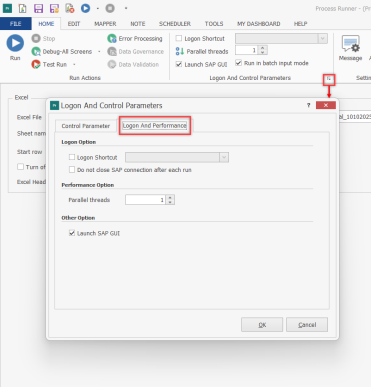
Task: Click dialog Parallel threads number field
Action: pos(145,200)
